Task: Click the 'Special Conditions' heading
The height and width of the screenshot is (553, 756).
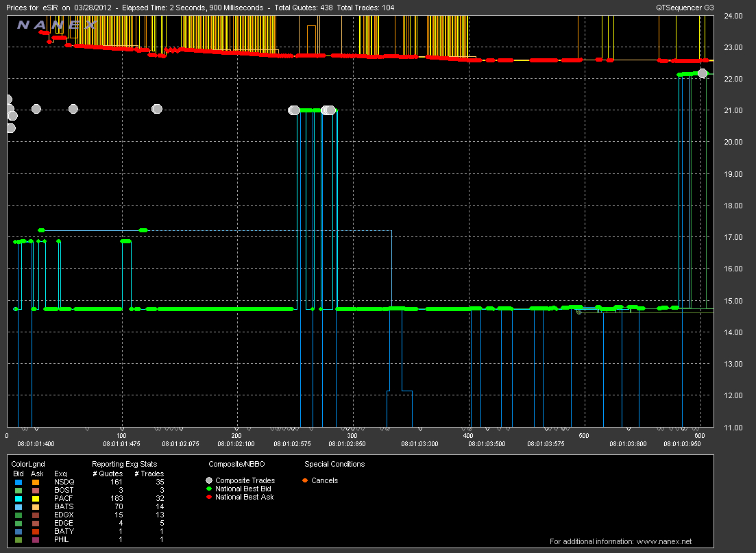Action: 334,465
